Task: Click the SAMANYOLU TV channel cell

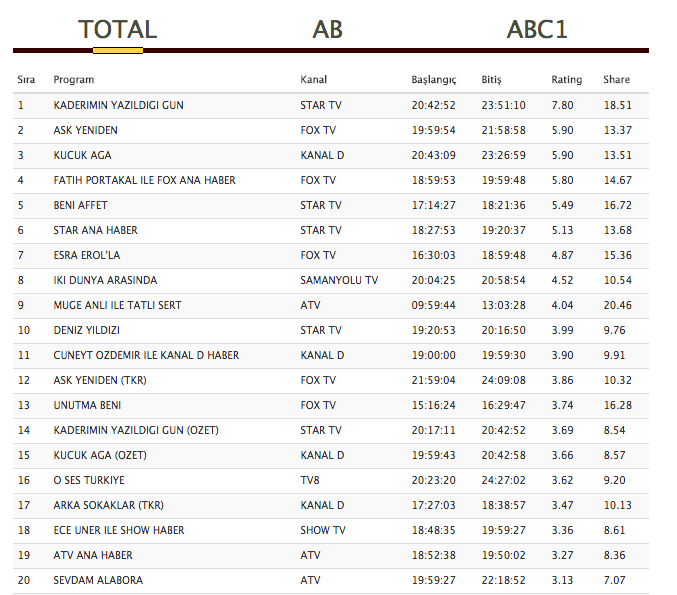Action: click(x=339, y=280)
